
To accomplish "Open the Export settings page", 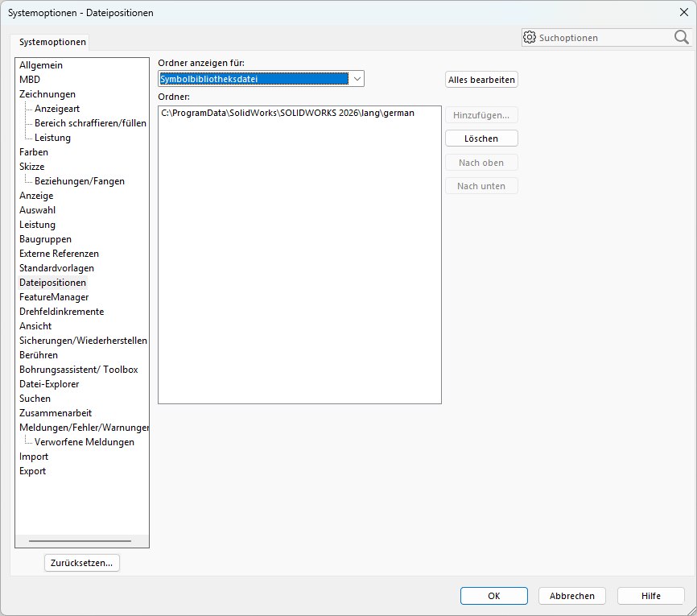I will pos(32,470).
